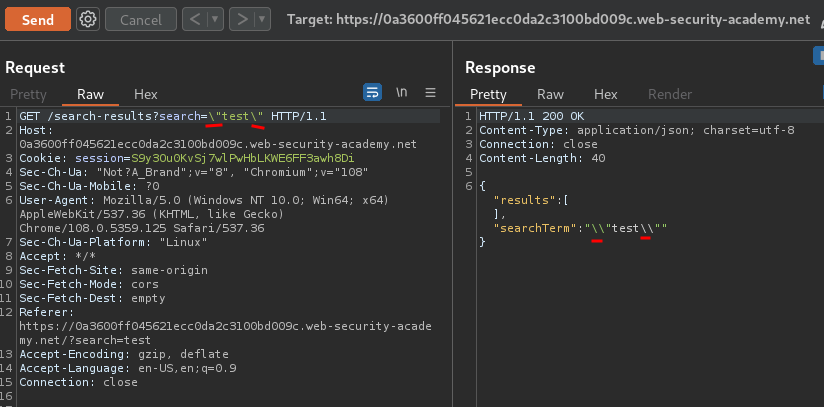Go forward to next request with right arrow
The width and height of the screenshot is (824, 407).
pos(242,19)
